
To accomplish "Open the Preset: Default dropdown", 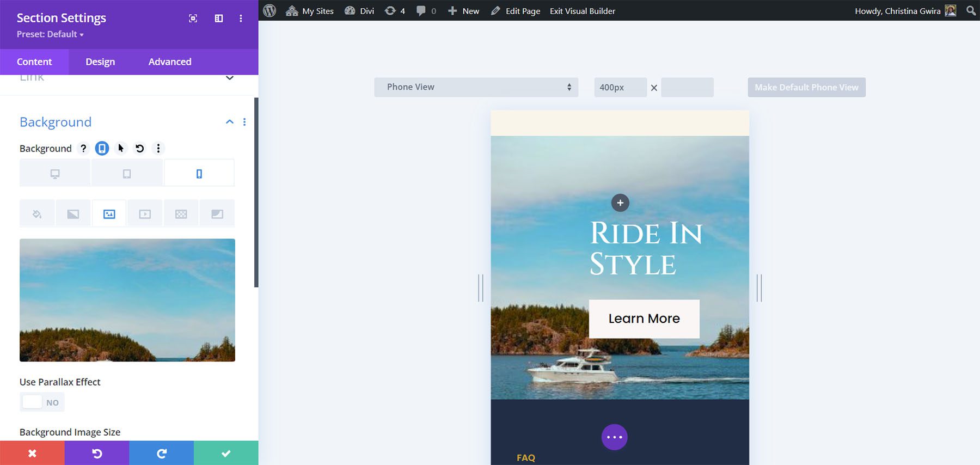I will (x=50, y=34).
